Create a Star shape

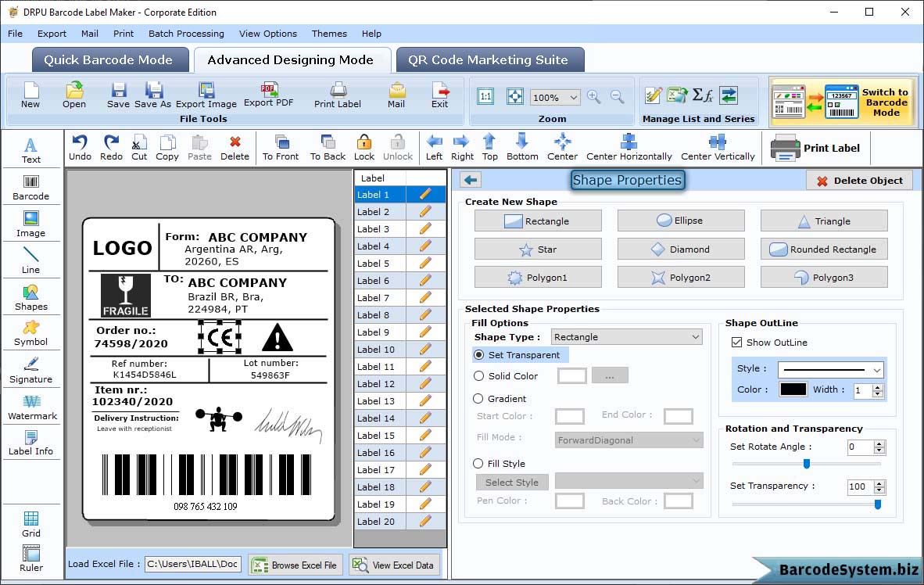pos(538,249)
